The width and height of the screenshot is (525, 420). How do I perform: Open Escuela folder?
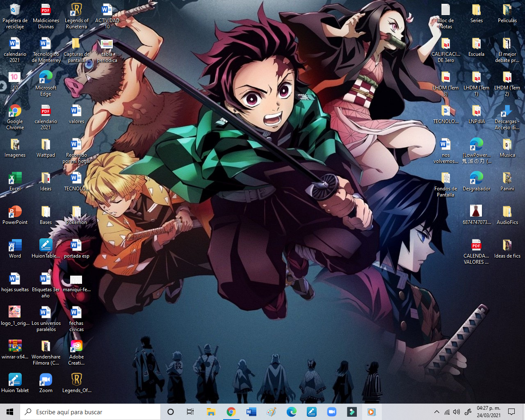tap(476, 47)
